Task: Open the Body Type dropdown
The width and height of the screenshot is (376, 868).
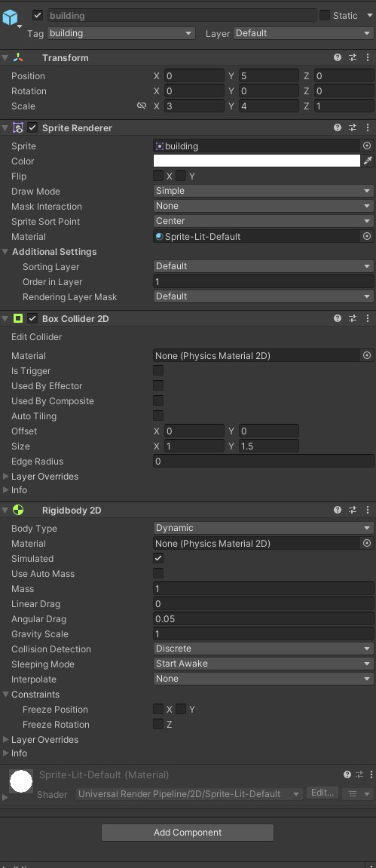Action: (x=264, y=528)
